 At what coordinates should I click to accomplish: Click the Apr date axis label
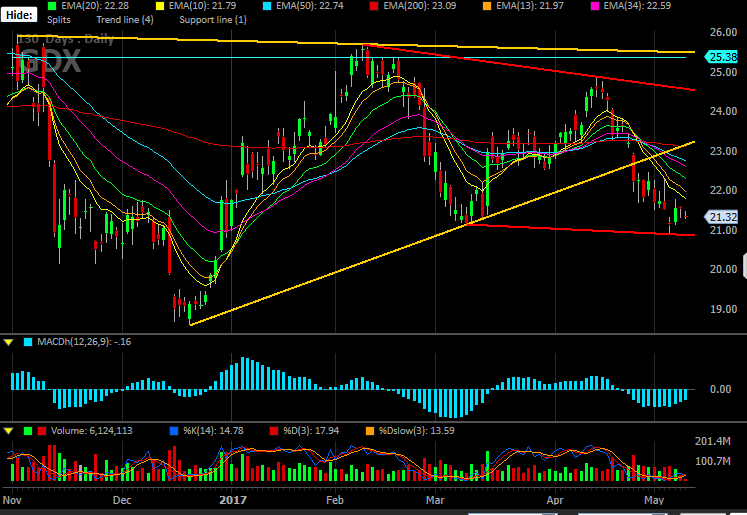coord(555,500)
